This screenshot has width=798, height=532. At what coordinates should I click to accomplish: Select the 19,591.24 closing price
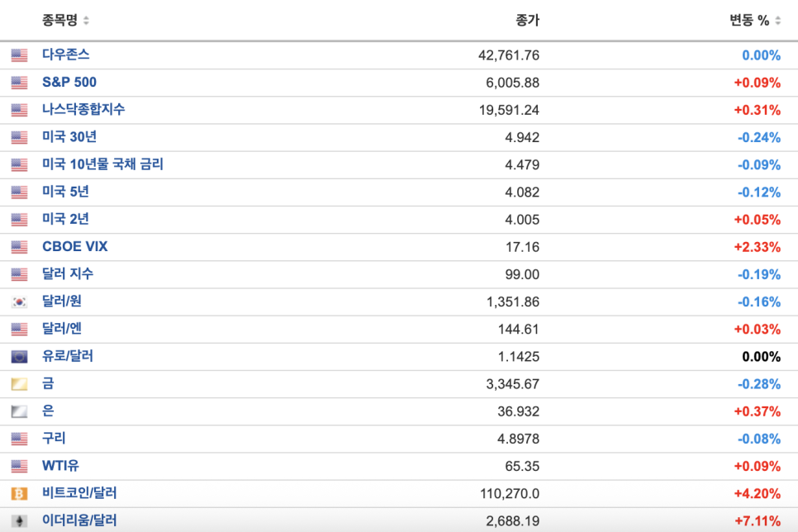click(508, 110)
